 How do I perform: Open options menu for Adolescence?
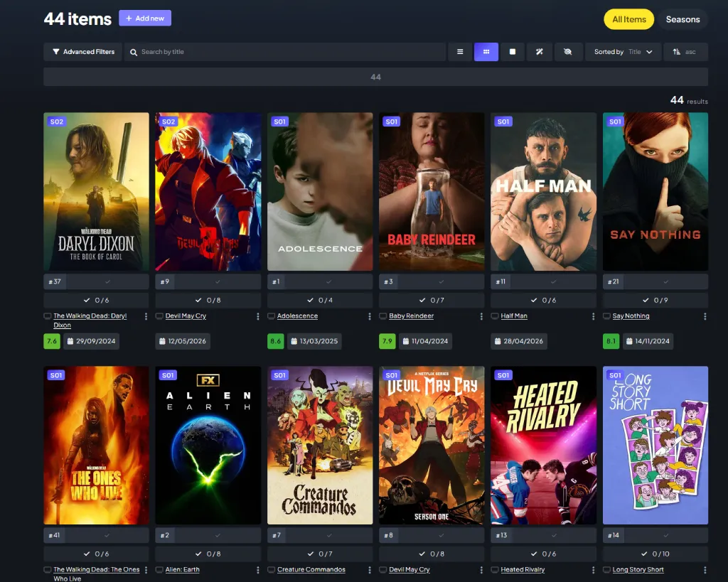pos(370,316)
